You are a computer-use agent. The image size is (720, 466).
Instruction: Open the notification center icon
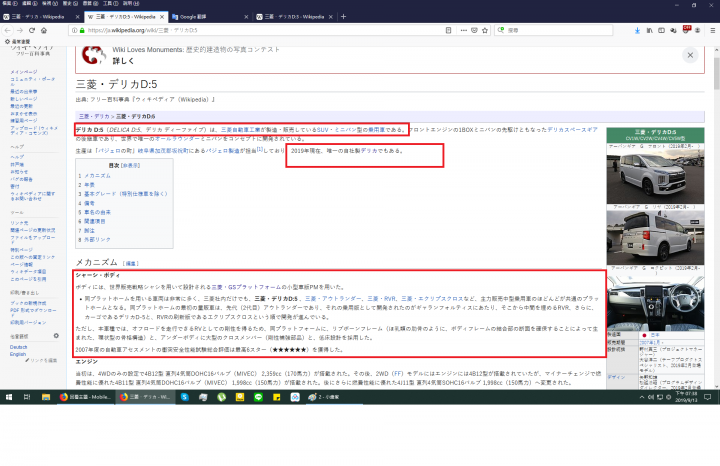pyautogui.click(x=708, y=397)
